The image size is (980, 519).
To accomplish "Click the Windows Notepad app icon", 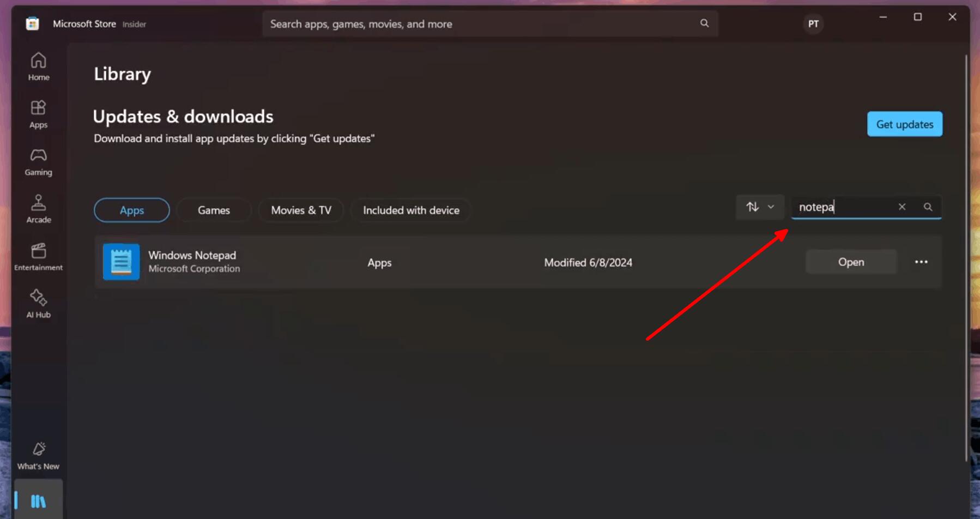I will tap(121, 262).
